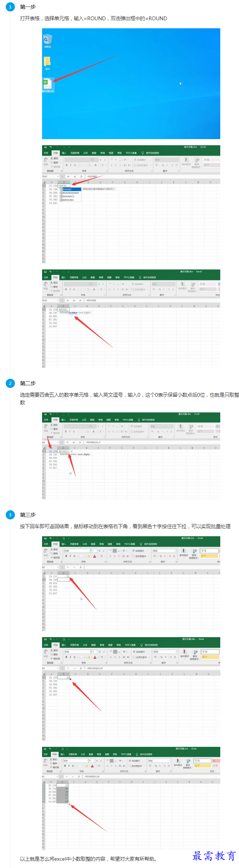
Task: Open the 文件 tab in the last Excel screenshot
Action: pos(46,754)
